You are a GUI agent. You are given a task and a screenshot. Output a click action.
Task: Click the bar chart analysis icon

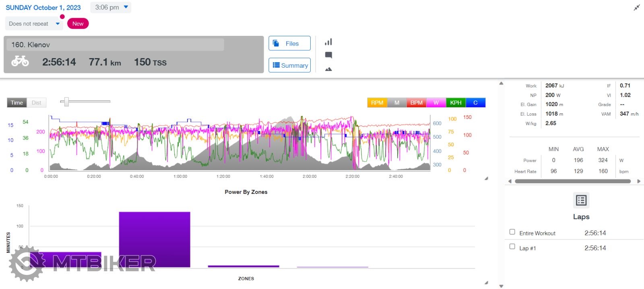pyautogui.click(x=328, y=42)
